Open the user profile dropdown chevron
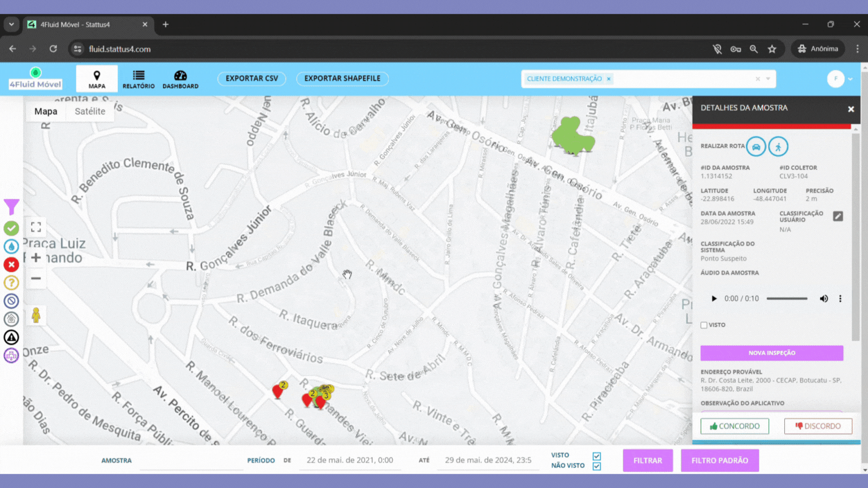The width and height of the screenshot is (868, 488). click(x=850, y=79)
